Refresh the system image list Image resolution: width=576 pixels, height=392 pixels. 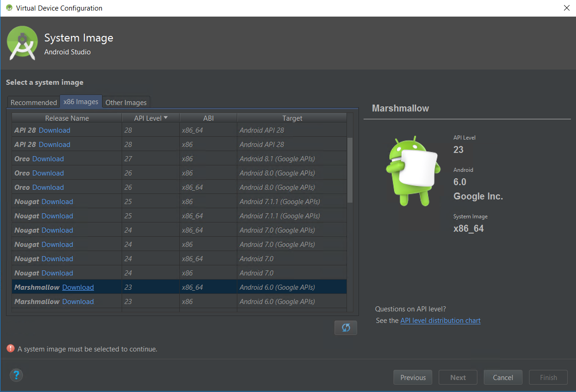(346, 328)
